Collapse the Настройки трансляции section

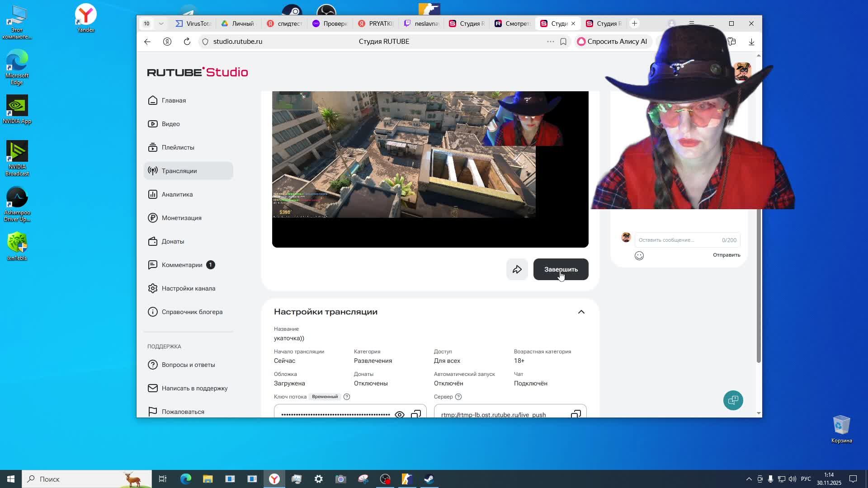[x=581, y=312]
